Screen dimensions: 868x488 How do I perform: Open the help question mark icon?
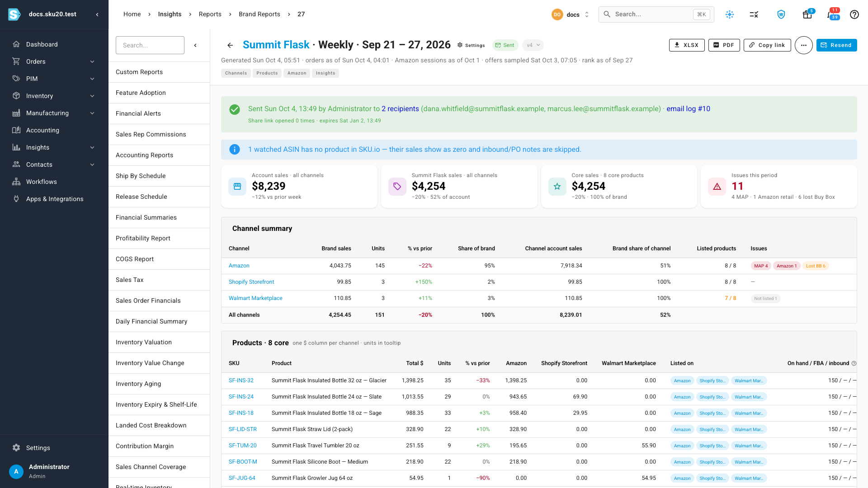(854, 14)
